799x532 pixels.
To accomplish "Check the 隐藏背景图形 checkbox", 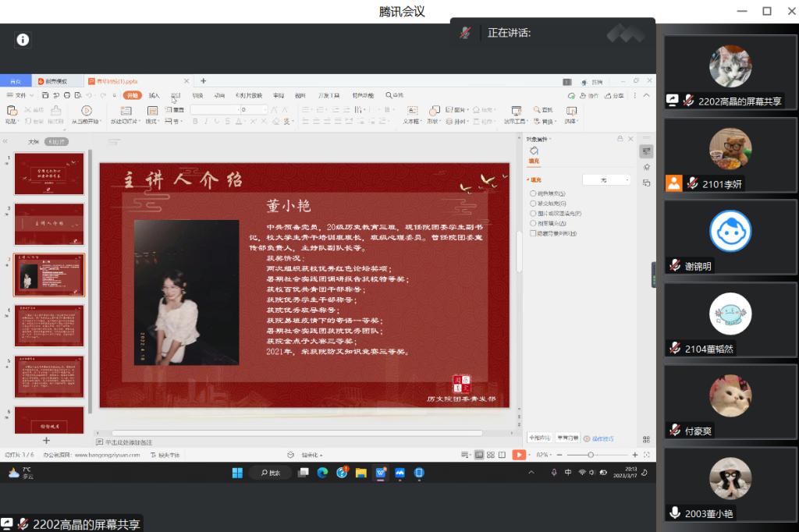I will 534,233.
